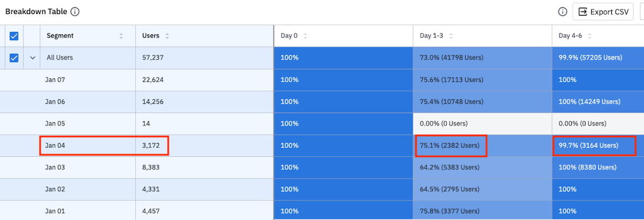
Task: Sort by Day 1-3 column arrows
Action: pos(451,36)
